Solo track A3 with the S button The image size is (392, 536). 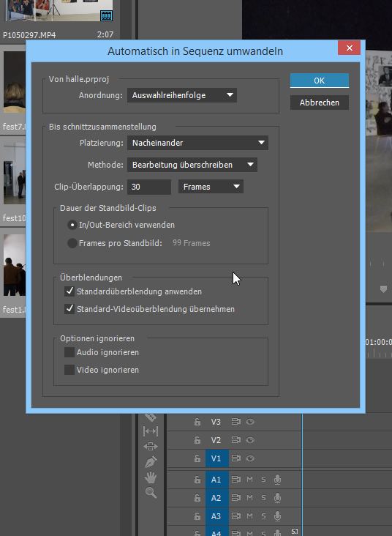(x=263, y=516)
